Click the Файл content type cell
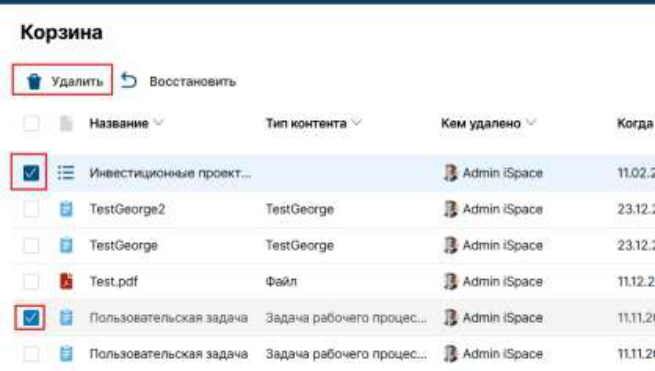This screenshot has width=655, height=371. click(x=281, y=282)
